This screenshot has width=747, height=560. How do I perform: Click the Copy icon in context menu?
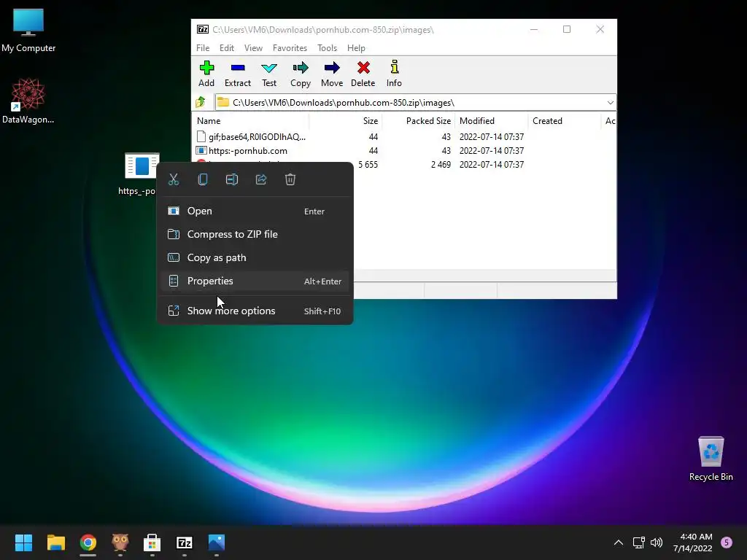(203, 179)
